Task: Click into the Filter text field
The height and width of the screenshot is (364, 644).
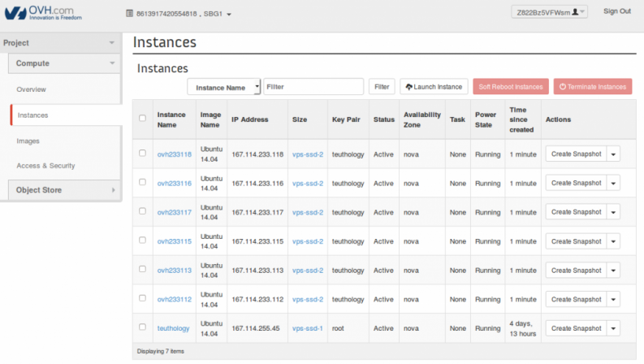Action: pos(313,87)
